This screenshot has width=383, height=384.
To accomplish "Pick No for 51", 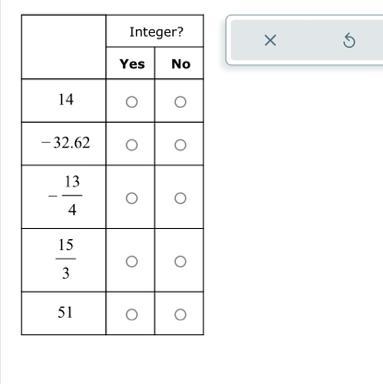I will coord(180,314).
